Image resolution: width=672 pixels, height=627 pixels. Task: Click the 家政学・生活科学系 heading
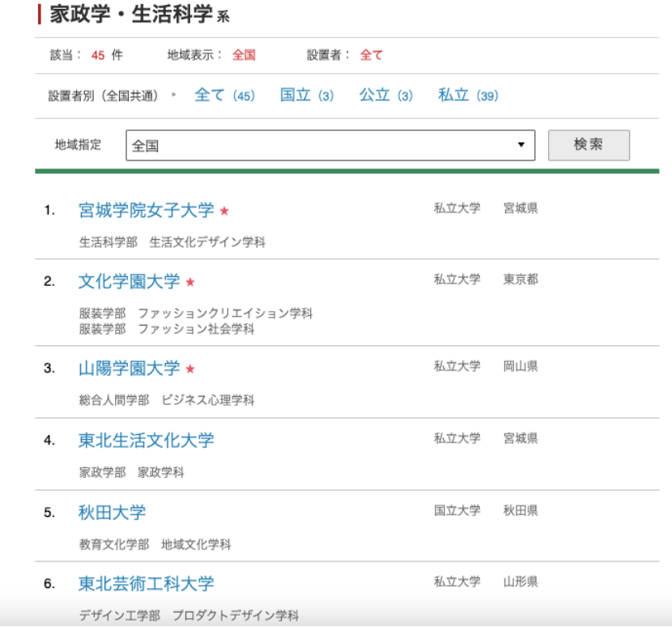point(140,14)
